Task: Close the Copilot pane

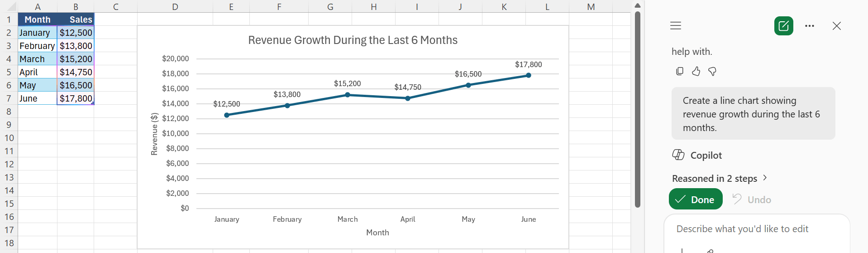Action: [x=837, y=26]
